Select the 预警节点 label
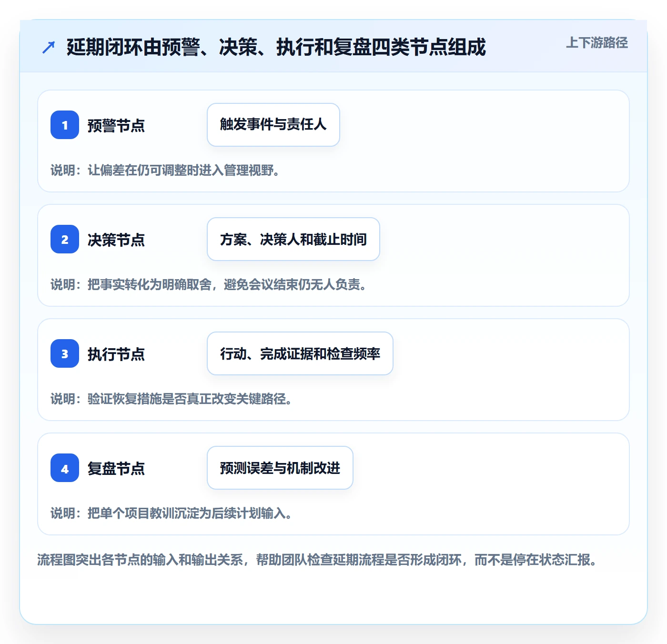The width and height of the screenshot is (667, 644). 116,125
